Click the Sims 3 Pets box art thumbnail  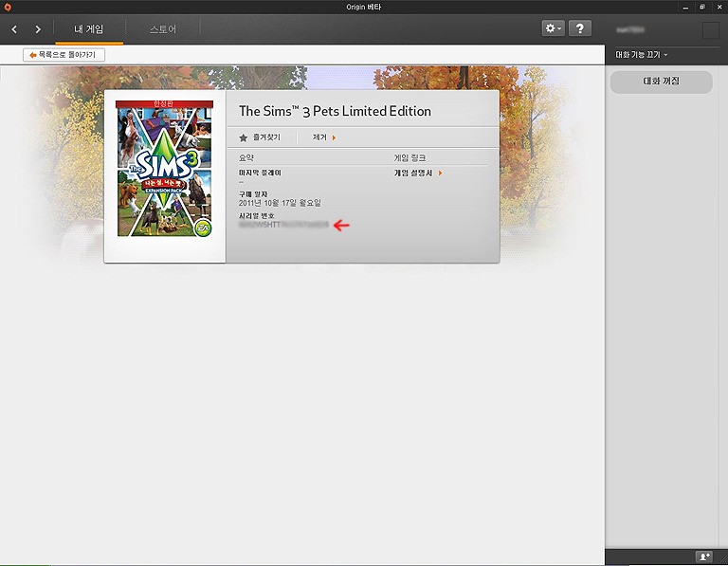[x=164, y=169]
